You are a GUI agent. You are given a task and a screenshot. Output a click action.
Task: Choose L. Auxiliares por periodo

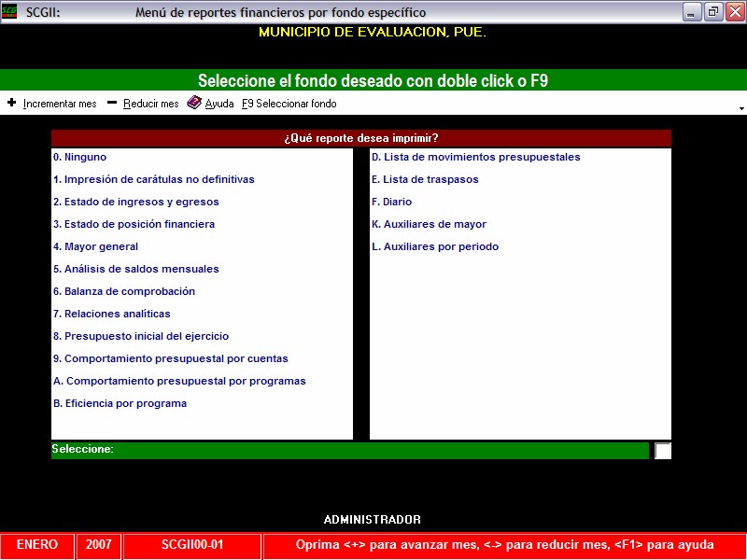point(435,246)
